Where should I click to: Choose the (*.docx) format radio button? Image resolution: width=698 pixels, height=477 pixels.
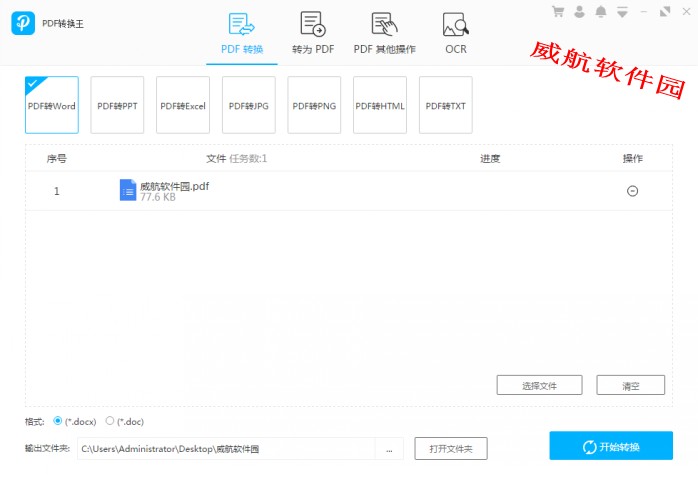tap(57, 420)
